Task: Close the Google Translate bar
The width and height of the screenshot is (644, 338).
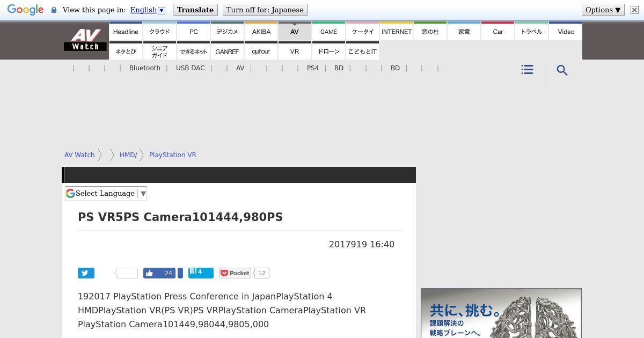Action: click(x=634, y=10)
